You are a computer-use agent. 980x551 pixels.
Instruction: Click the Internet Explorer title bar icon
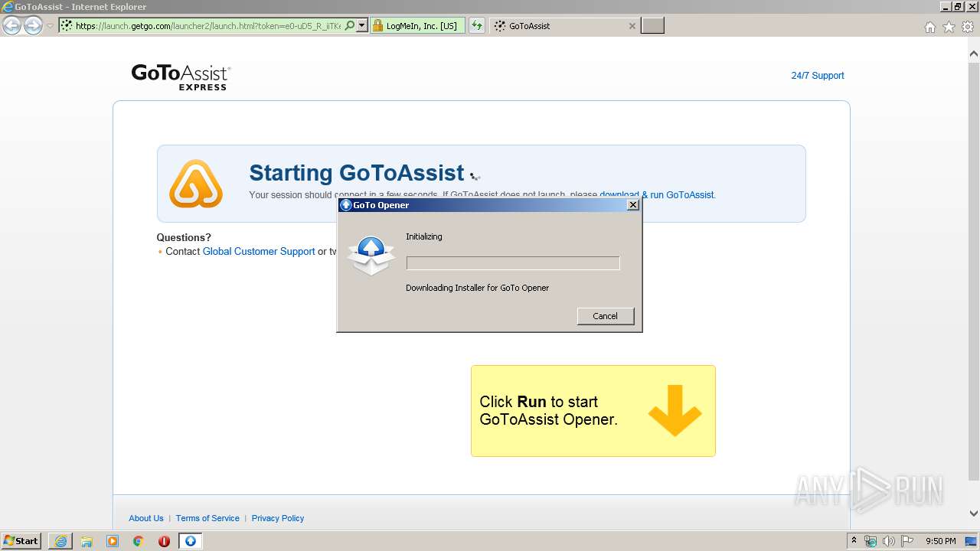click(x=8, y=7)
